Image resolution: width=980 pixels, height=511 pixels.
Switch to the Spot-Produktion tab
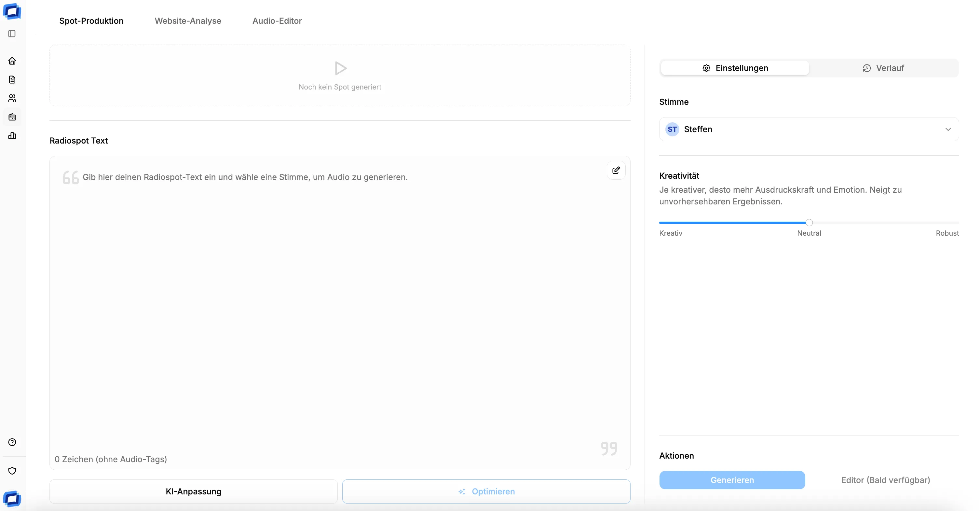[91, 21]
